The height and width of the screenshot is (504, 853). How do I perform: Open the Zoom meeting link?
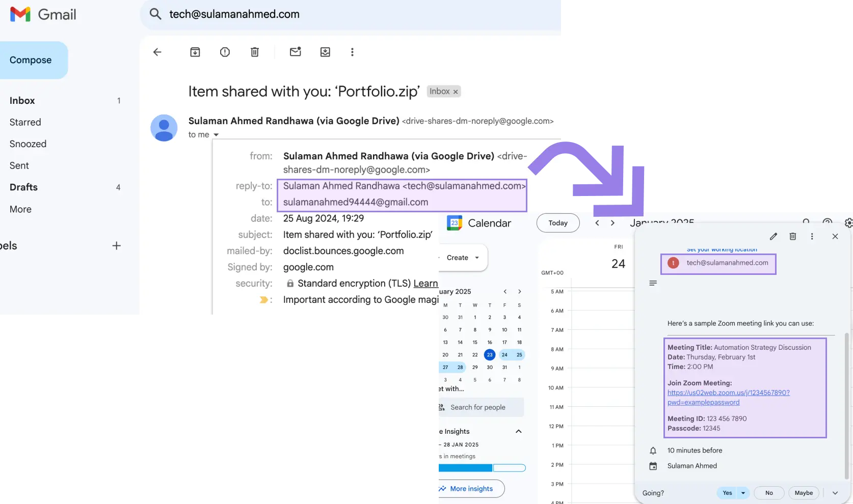click(729, 398)
